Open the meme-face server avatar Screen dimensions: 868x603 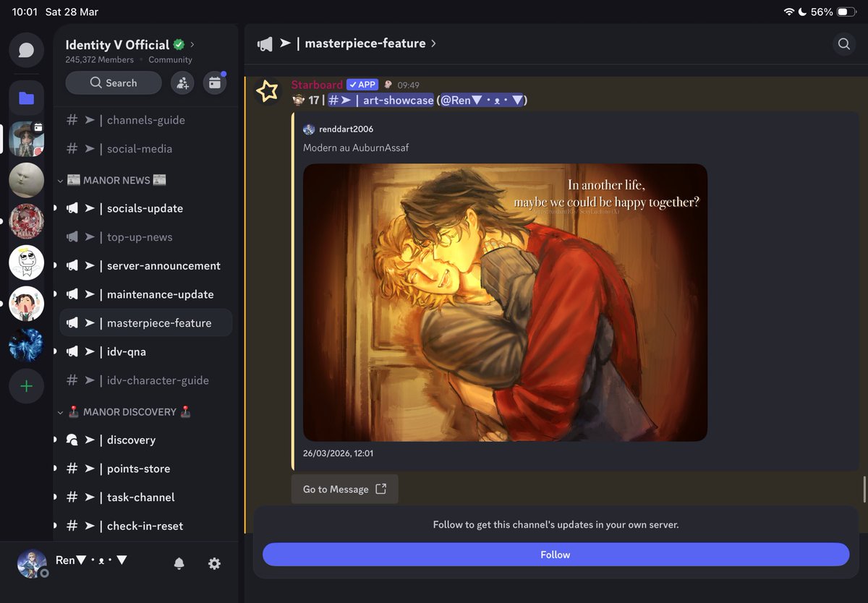(27, 262)
